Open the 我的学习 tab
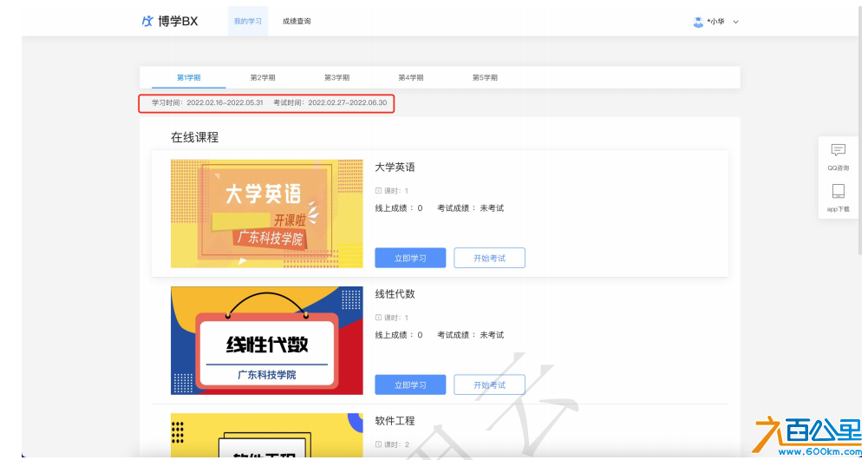Viewport: 868px width, 460px height. click(247, 22)
